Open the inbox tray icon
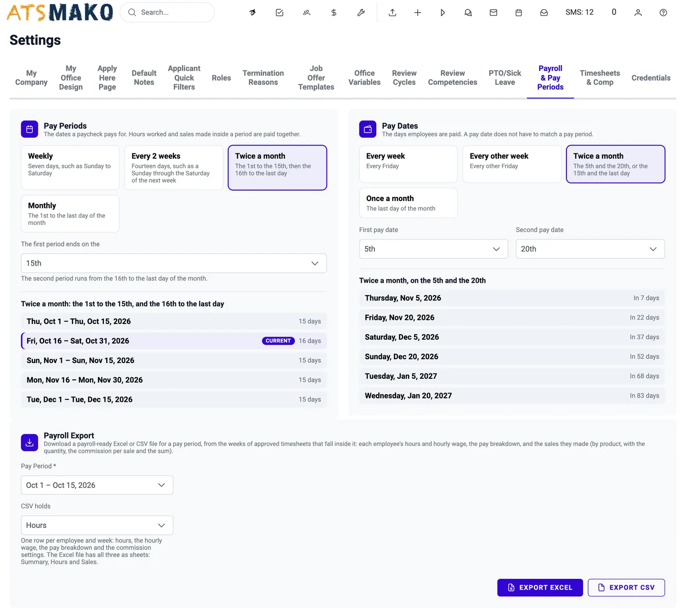This screenshot has width=686, height=616. point(544,13)
